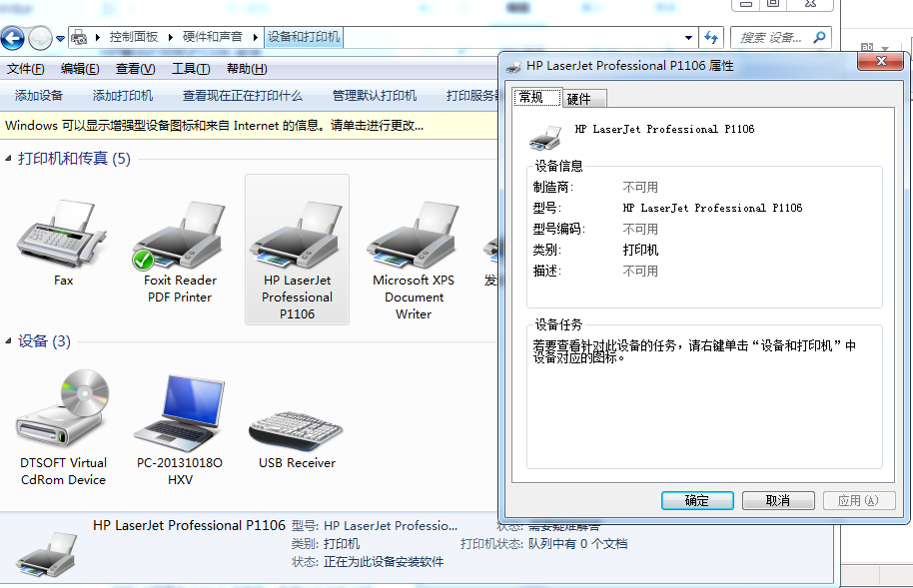
Task: Open the address bar history dropdown
Action: tap(689, 38)
